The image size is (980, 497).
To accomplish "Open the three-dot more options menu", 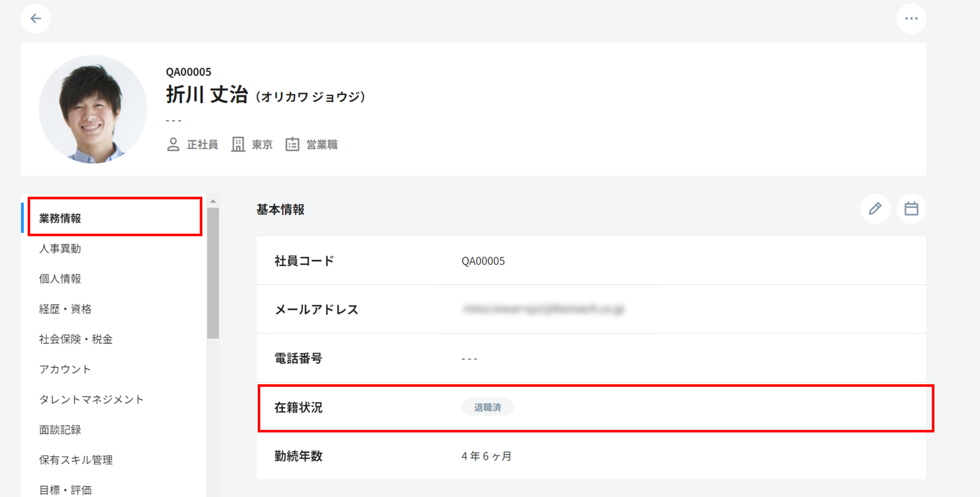I will click(911, 19).
